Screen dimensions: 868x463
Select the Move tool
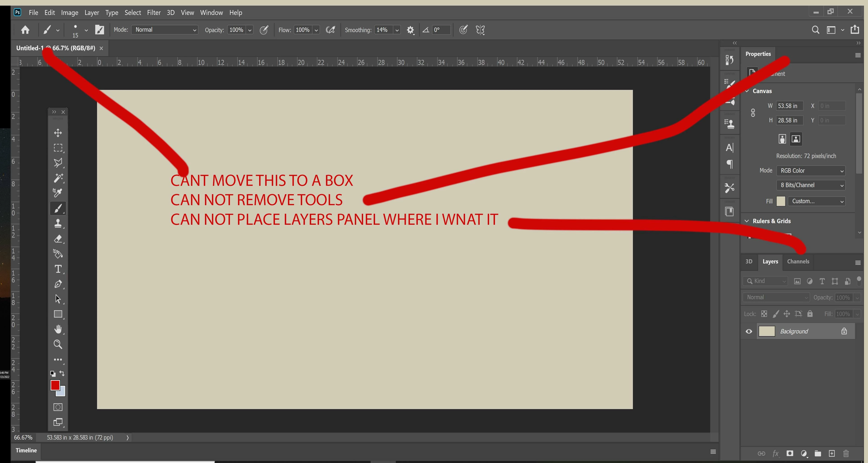[x=58, y=133]
